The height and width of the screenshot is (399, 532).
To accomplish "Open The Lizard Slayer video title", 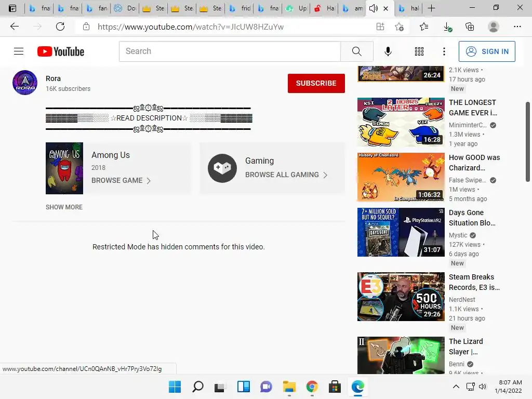I will pos(466,347).
